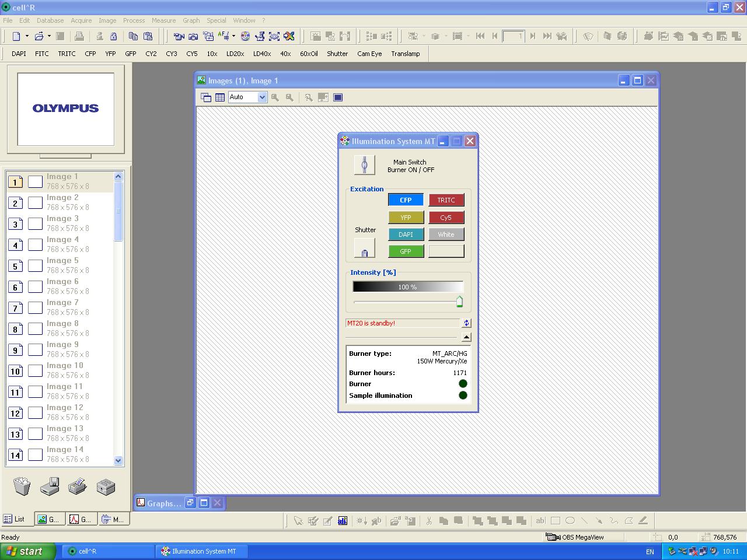Click the full screen icon in image window
The width and height of the screenshot is (747, 560).
pyautogui.click(x=338, y=97)
